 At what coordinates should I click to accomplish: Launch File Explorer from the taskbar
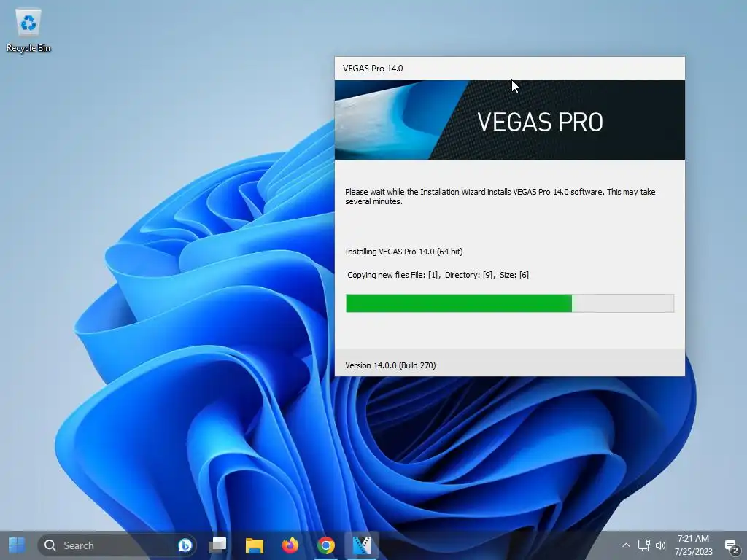click(254, 545)
